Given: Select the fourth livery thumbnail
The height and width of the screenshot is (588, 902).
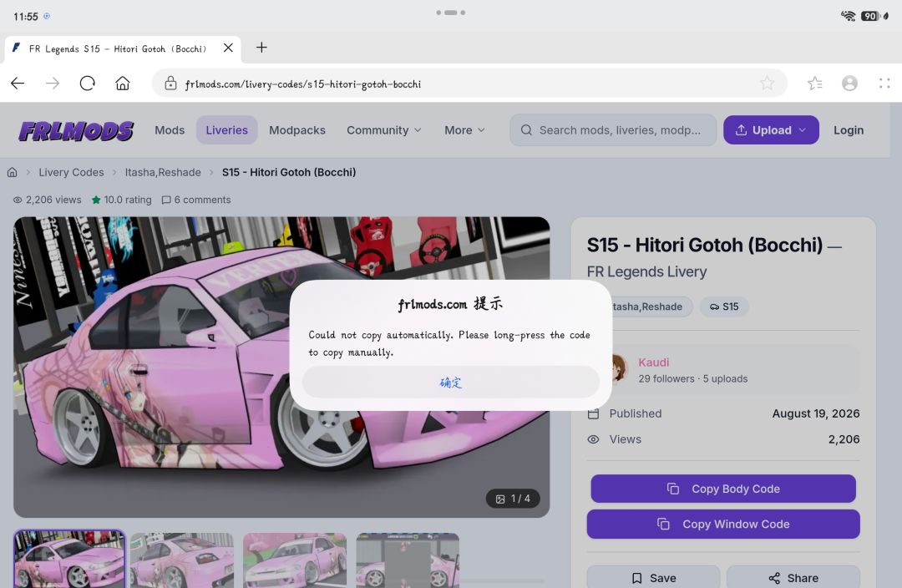Looking at the screenshot, I should (408, 560).
